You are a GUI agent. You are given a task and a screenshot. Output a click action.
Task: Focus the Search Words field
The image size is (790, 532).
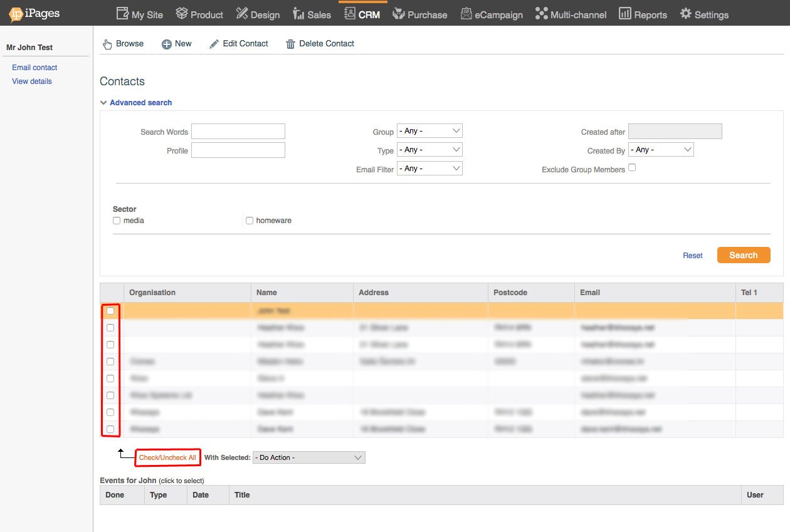(238, 131)
